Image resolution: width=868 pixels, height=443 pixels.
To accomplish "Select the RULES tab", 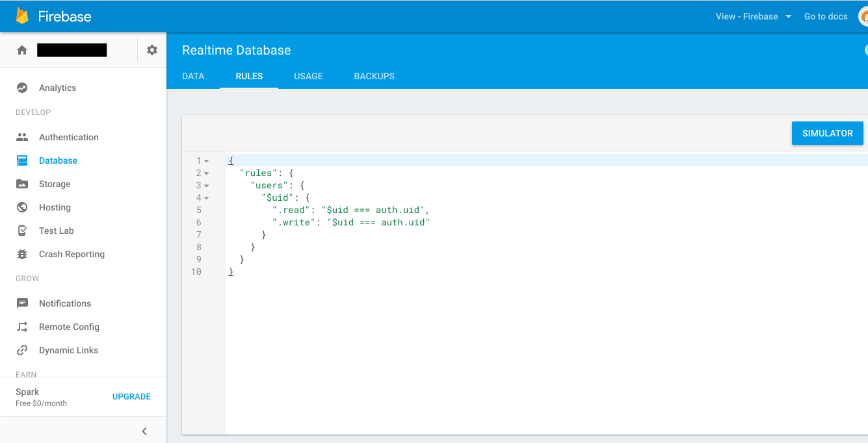I will point(249,76).
